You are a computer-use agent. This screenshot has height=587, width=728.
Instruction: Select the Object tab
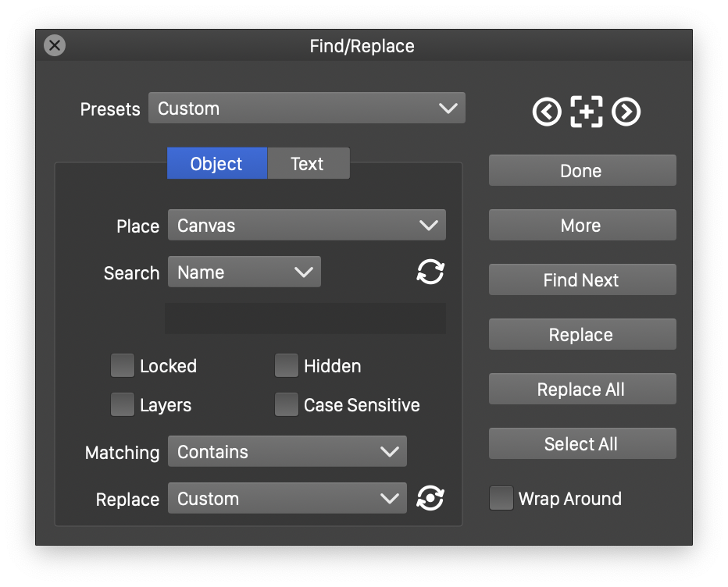(217, 163)
